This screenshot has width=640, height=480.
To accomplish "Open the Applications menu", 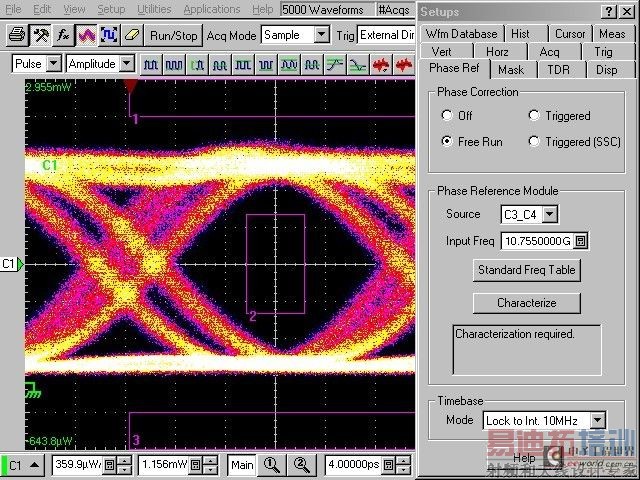I will [211, 9].
